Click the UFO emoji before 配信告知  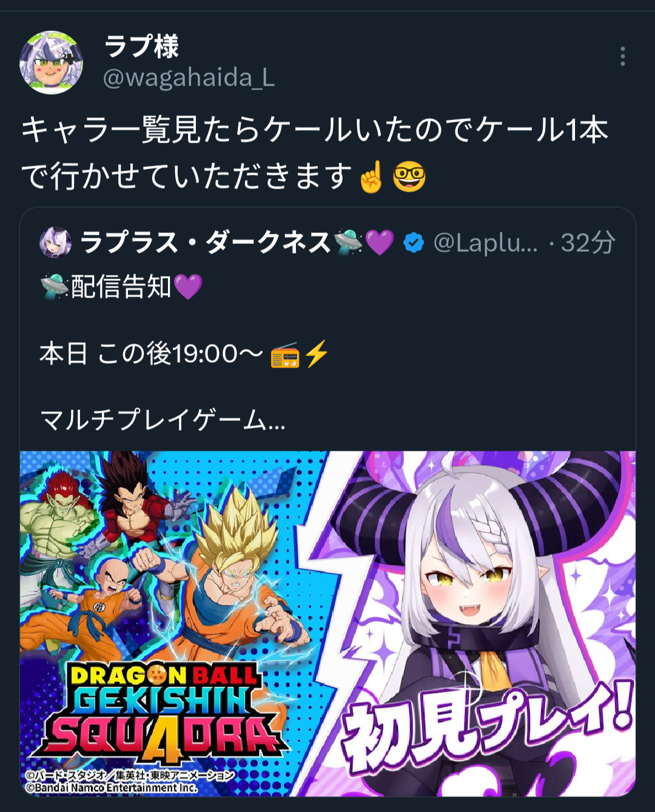pyautogui.click(x=55, y=287)
